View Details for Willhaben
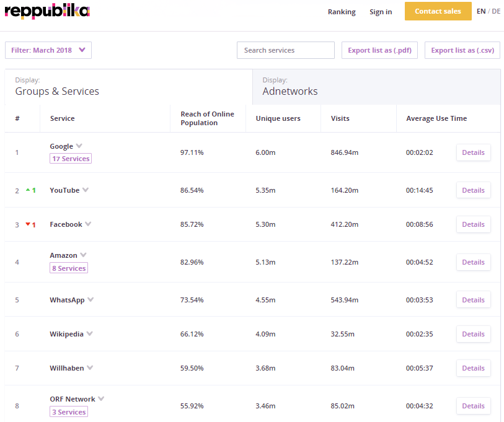Image resolution: width=504 pixels, height=422 pixels. 473,368
